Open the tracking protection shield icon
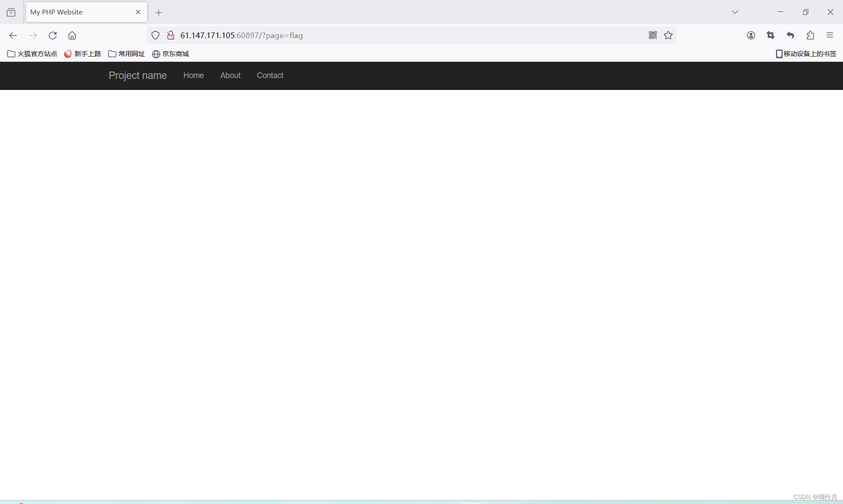843x504 pixels. [155, 36]
